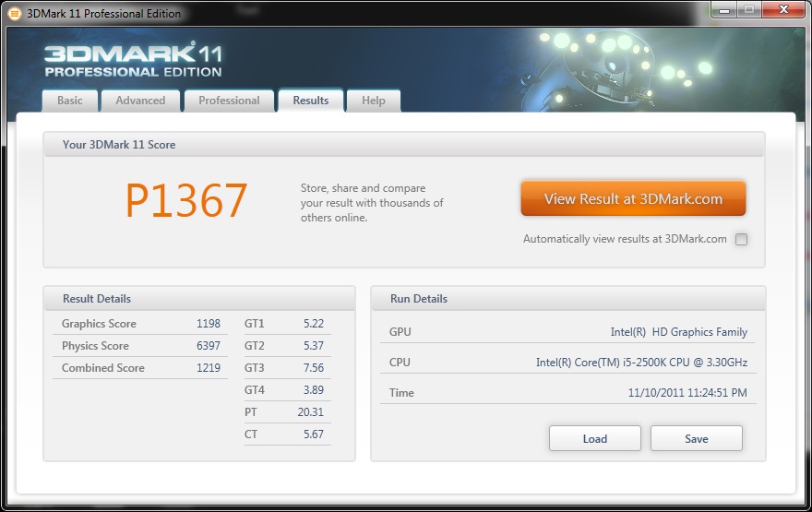Screen dimensions: 812x512
Task: Select the Combined Score value 1219
Action: (209, 368)
